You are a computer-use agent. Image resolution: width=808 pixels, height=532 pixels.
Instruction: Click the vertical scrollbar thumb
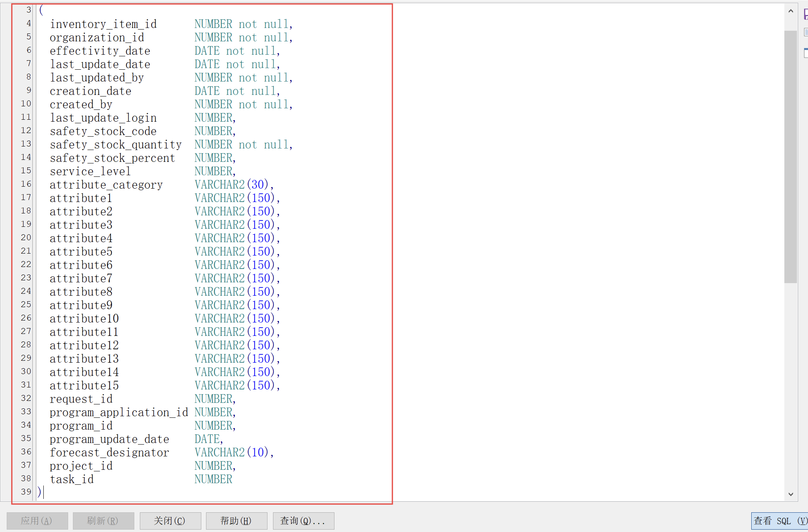[x=790, y=157]
